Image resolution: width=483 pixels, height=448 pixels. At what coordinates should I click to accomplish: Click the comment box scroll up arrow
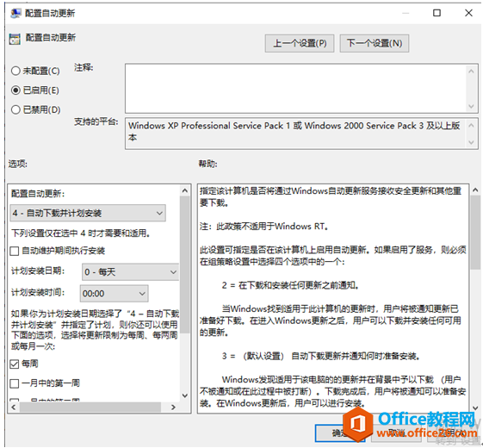(471, 72)
